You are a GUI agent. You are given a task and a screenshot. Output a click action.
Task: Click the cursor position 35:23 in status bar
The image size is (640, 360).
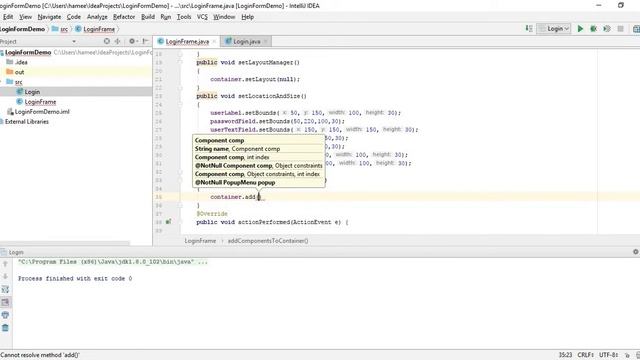565,355
